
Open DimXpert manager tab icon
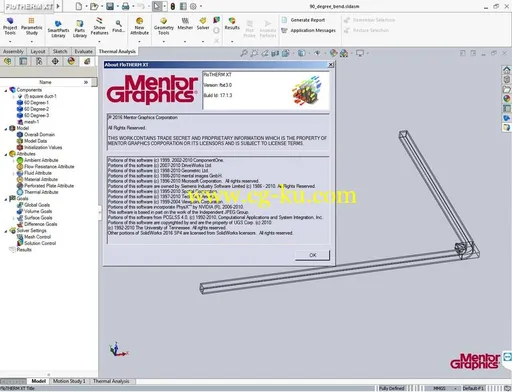coord(55,61)
